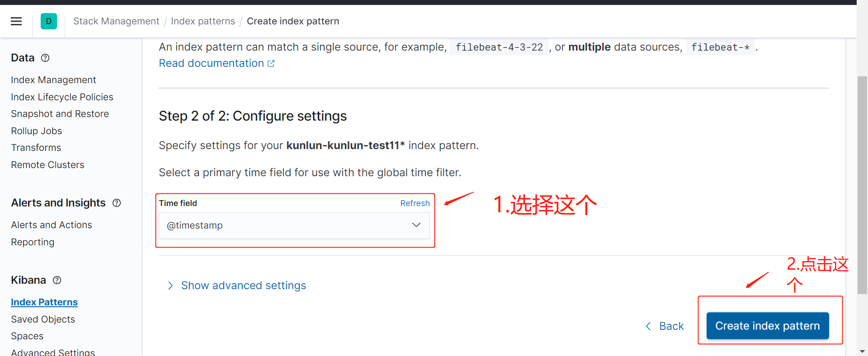Open Snapshot and Restore page
This screenshot has height=356, width=868.
click(x=60, y=114)
